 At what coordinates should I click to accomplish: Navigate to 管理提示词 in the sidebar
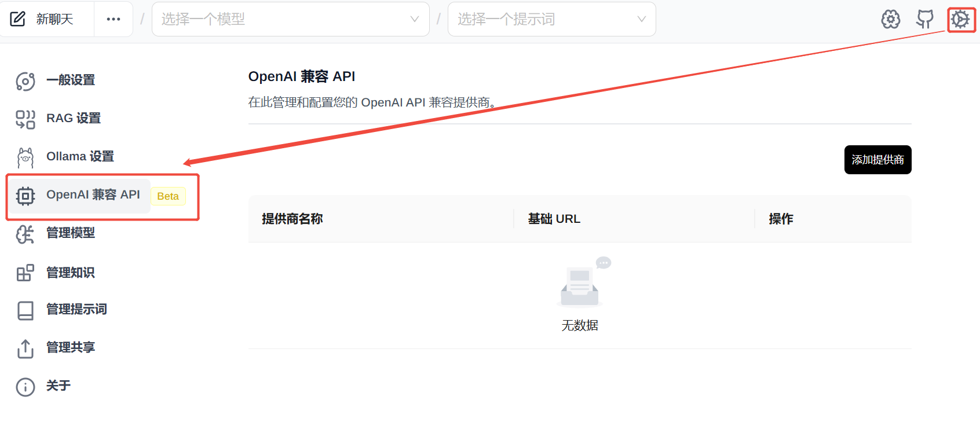click(x=76, y=309)
